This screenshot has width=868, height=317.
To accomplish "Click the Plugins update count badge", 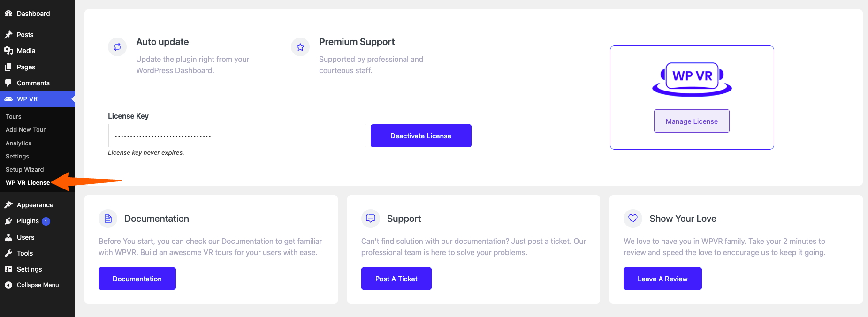I will pyautogui.click(x=46, y=221).
